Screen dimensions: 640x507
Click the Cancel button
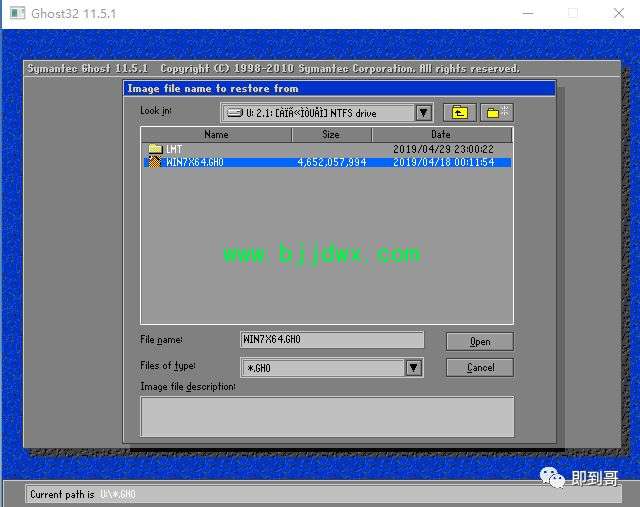tap(480, 367)
